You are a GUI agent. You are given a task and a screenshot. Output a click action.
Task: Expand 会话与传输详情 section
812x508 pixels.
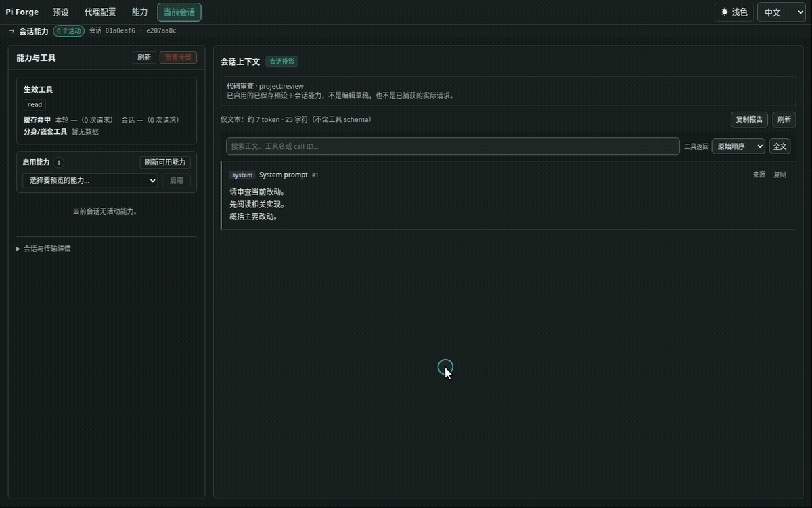(x=43, y=249)
